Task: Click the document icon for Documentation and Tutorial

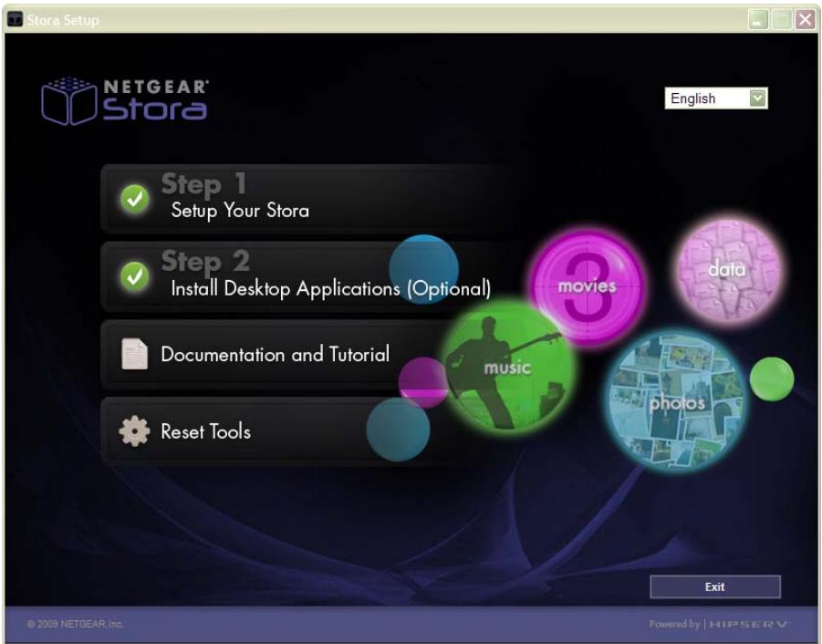Action: pyautogui.click(x=134, y=354)
